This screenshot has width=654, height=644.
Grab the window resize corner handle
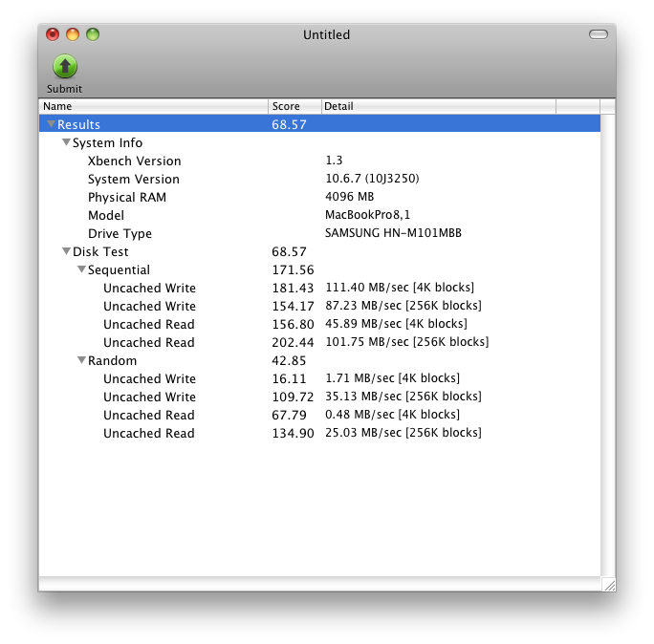coord(609,585)
